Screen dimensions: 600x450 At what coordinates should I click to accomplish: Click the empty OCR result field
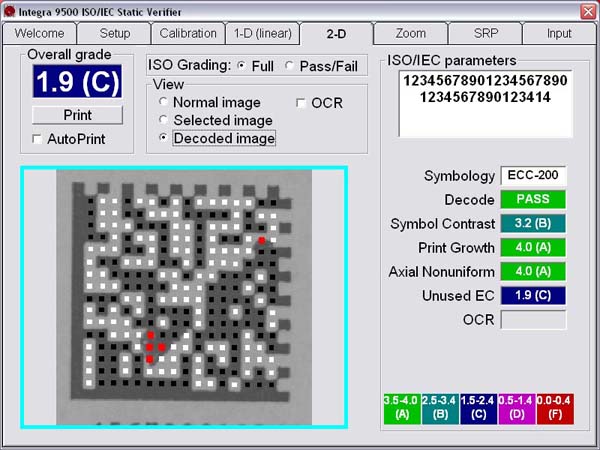[533, 320]
